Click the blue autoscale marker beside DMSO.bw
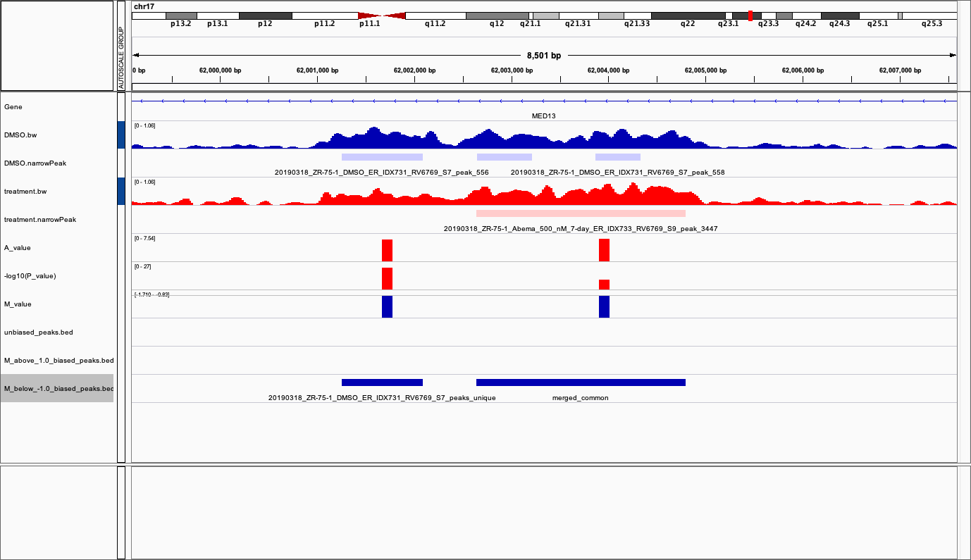 (x=121, y=135)
